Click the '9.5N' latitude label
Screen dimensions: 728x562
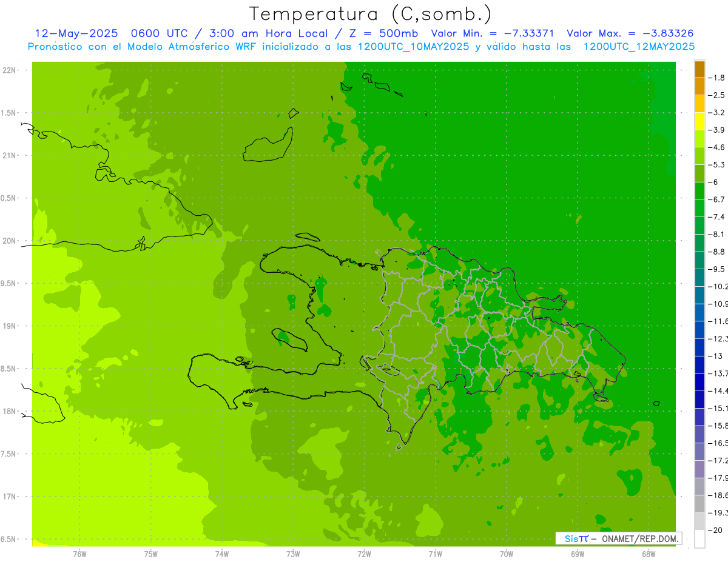tap(8, 283)
